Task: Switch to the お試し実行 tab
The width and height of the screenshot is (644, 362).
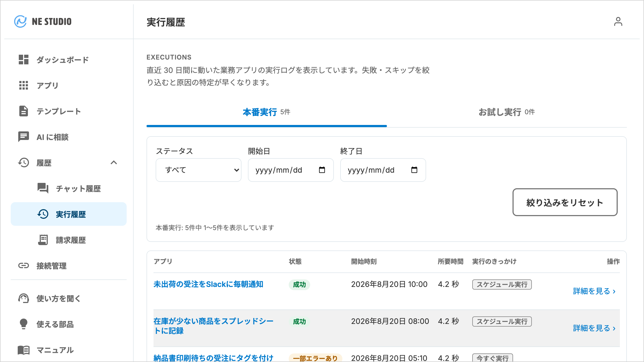Action: [x=507, y=112]
